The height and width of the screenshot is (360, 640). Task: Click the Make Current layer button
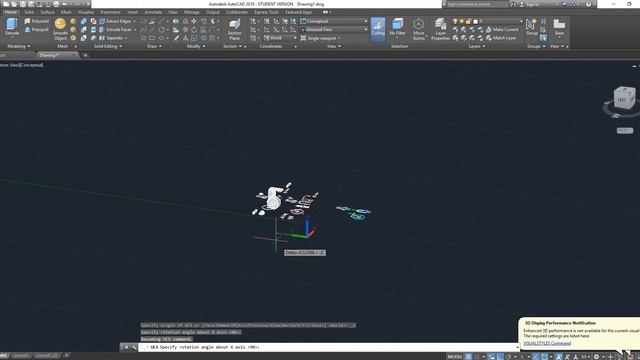click(502, 30)
